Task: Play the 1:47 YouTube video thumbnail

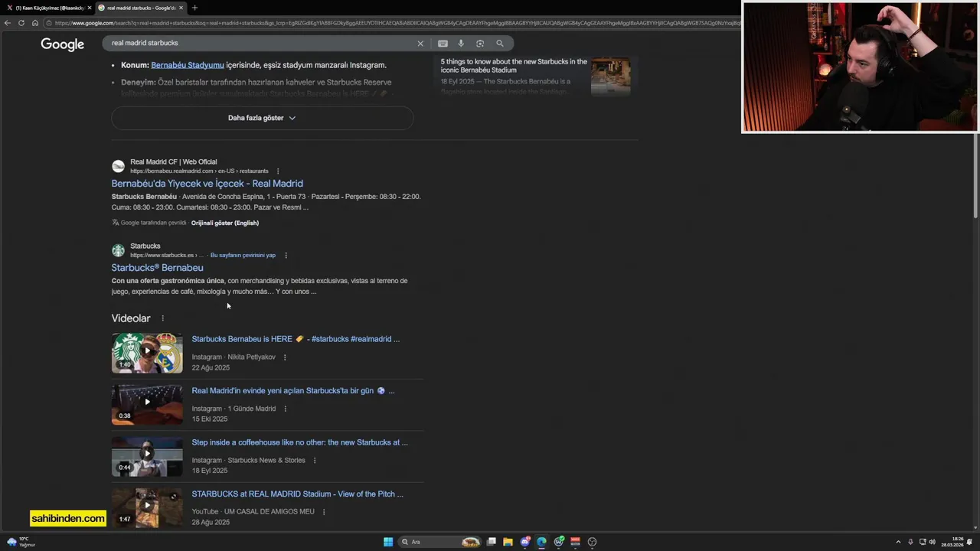Action: tap(147, 507)
